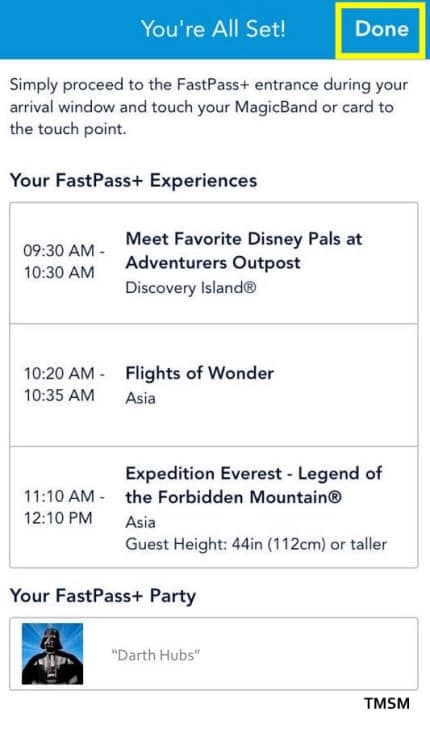Select the "Darth Hubs" party member name
Image resolution: width=430 pixels, height=741 pixels.
155,655
